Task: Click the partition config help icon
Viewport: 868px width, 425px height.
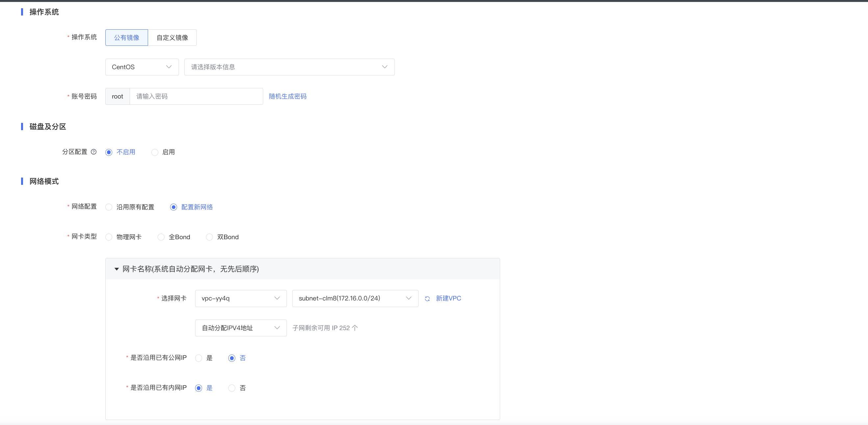Action: click(94, 152)
